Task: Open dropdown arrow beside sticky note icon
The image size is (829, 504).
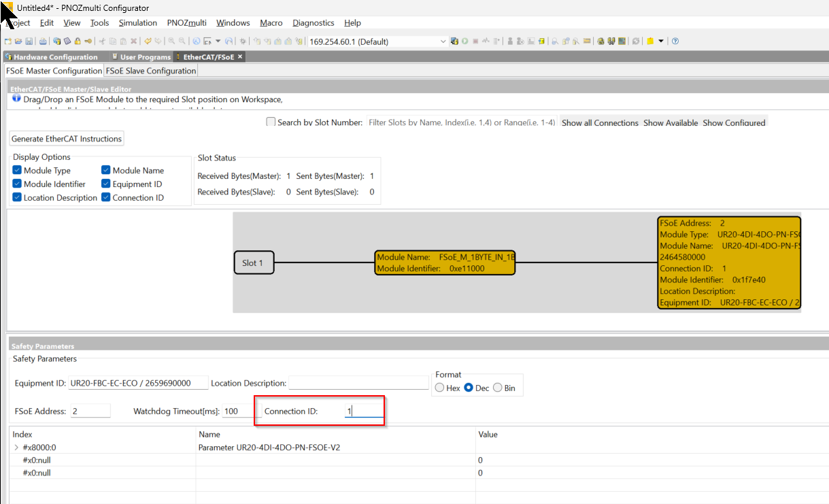Action: tap(661, 41)
